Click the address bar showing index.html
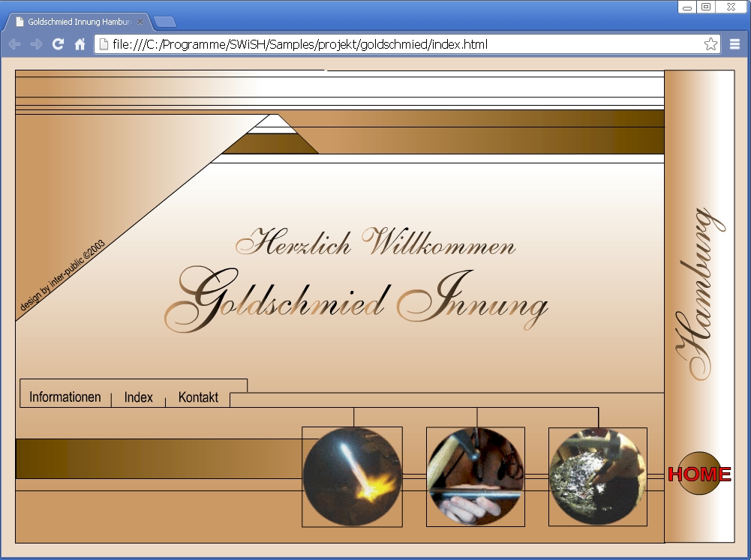The width and height of the screenshot is (751, 560). click(x=398, y=44)
